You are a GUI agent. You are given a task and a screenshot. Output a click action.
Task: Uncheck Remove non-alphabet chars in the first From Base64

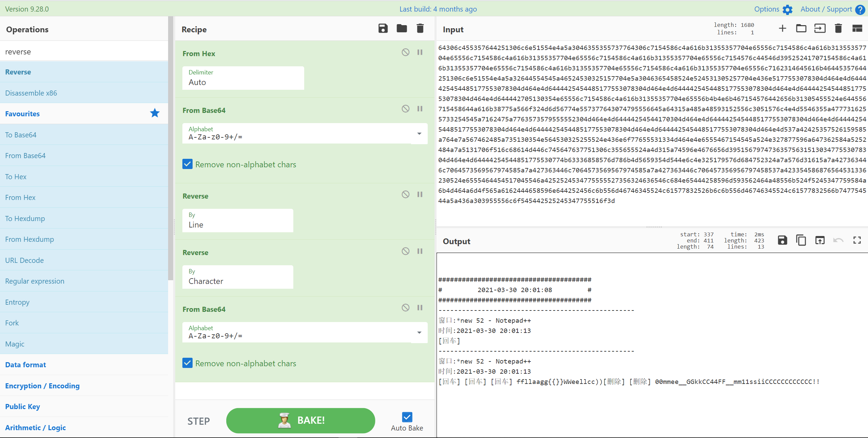coord(187,164)
